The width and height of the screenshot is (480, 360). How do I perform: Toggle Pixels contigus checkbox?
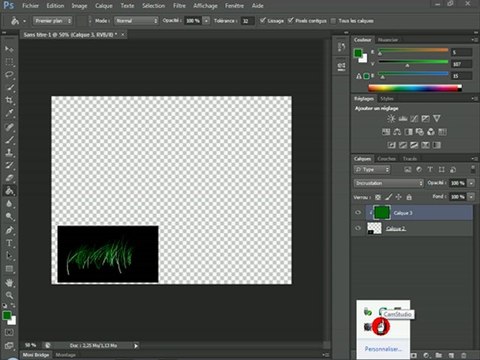pyautogui.click(x=291, y=21)
